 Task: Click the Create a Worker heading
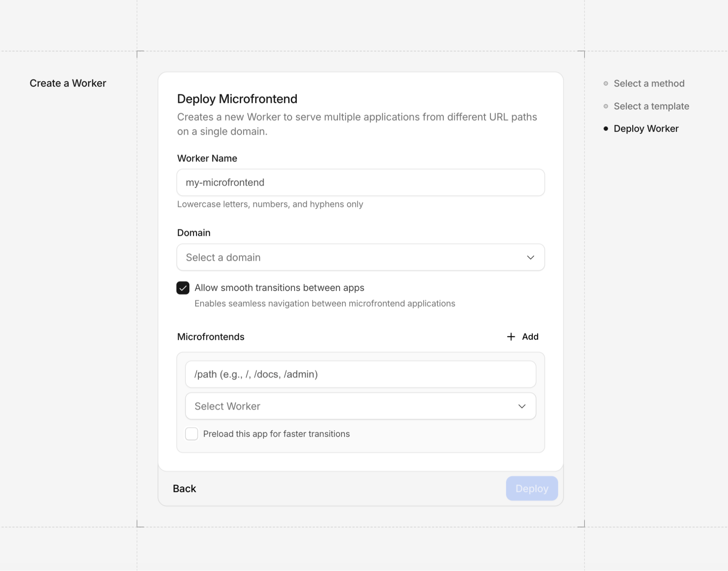[68, 83]
